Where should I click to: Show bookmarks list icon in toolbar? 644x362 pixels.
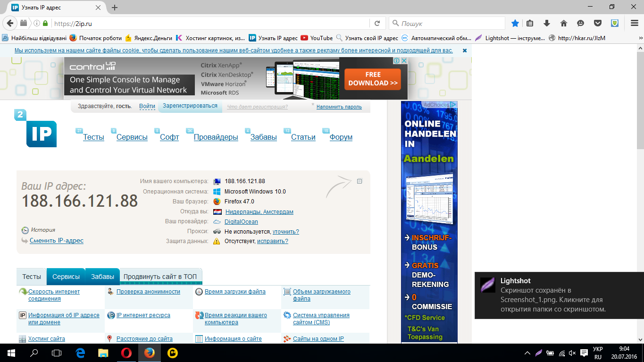pyautogui.click(x=530, y=23)
